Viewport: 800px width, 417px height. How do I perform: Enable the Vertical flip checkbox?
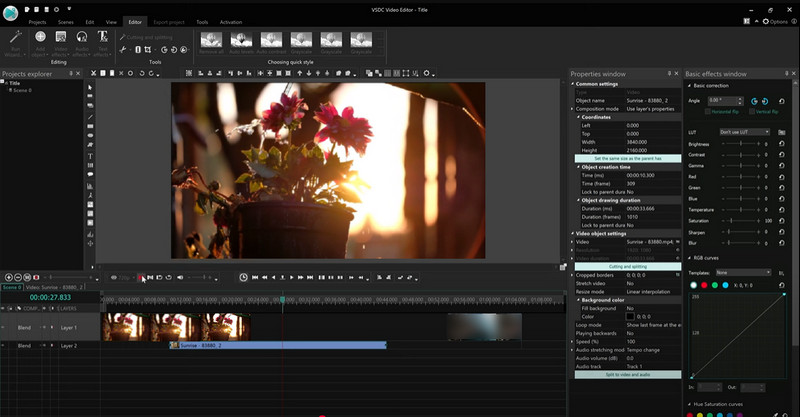pyautogui.click(x=752, y=111)
